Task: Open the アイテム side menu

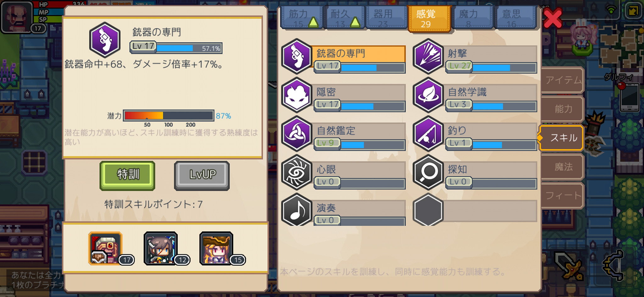Action: (x=562, y=80)
